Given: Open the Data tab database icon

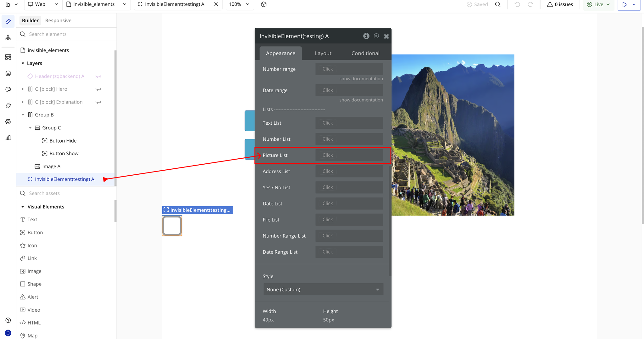Looking at the screenshot, I should click(8, 73).
